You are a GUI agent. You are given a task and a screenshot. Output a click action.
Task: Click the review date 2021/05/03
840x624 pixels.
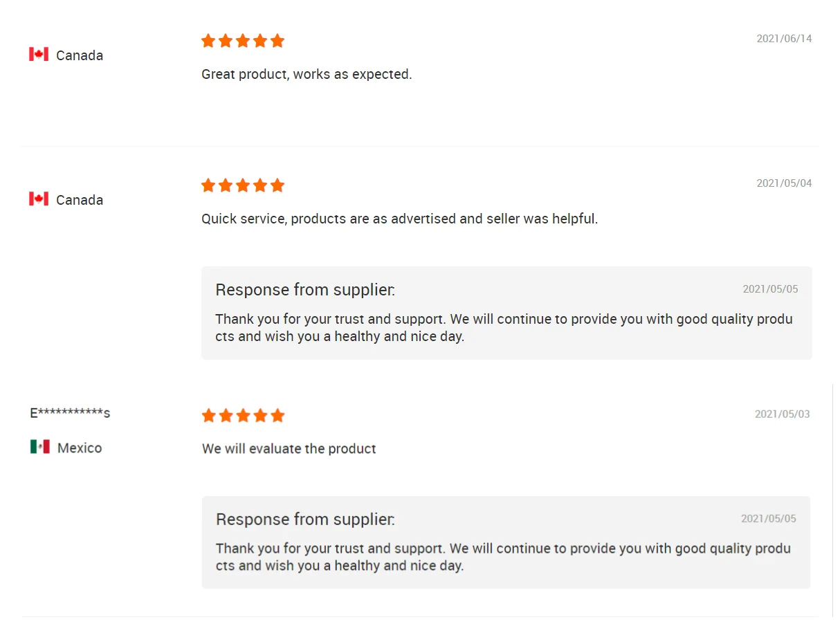pos(782,414)
